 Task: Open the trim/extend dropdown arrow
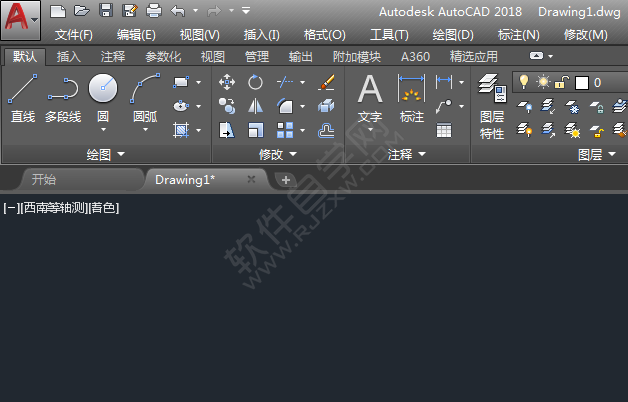click(302, 82)
